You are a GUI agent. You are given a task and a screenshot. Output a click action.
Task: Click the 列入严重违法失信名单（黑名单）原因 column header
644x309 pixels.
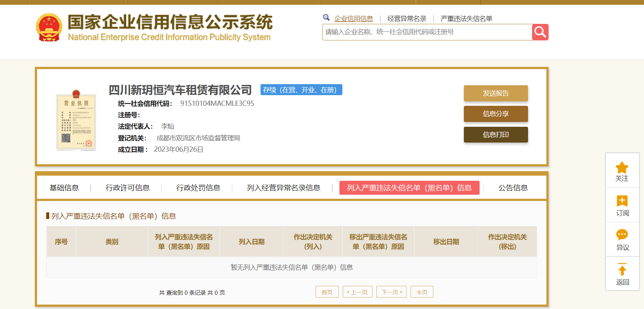(184, 242)
